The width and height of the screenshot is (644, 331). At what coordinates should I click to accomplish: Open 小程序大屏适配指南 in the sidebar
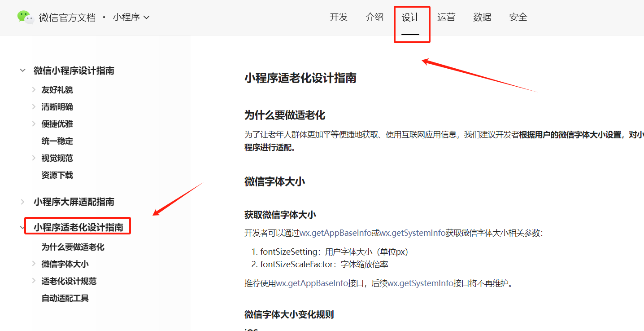(74, 202)
